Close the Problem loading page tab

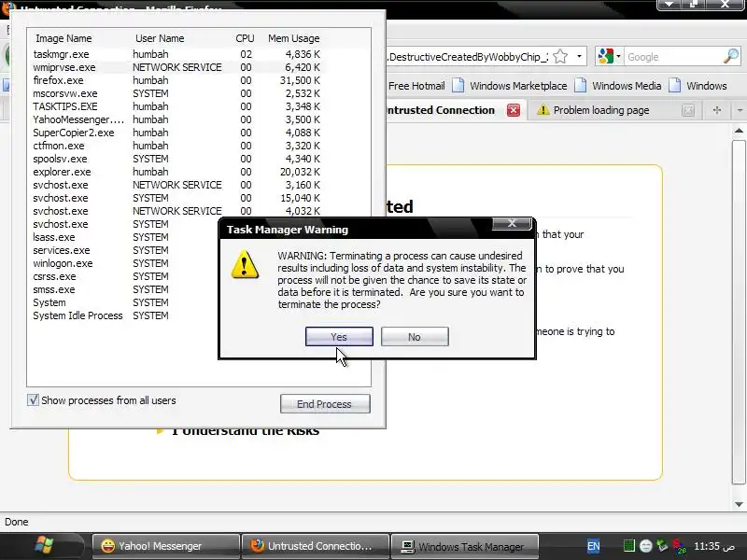tap(688, 110)
